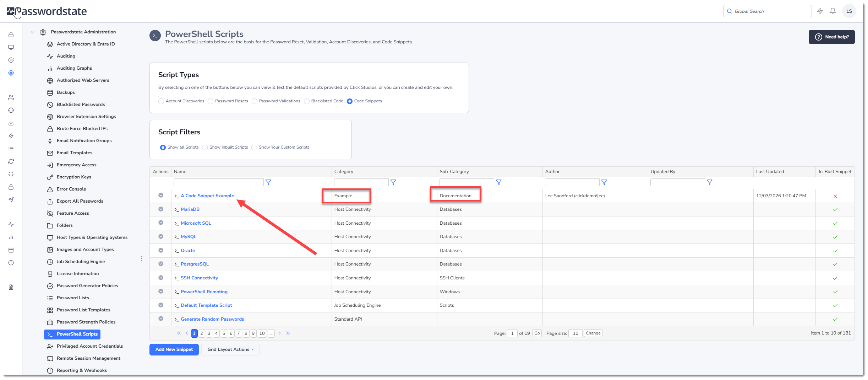Click the Page size input field

click(x=575, y=333)
